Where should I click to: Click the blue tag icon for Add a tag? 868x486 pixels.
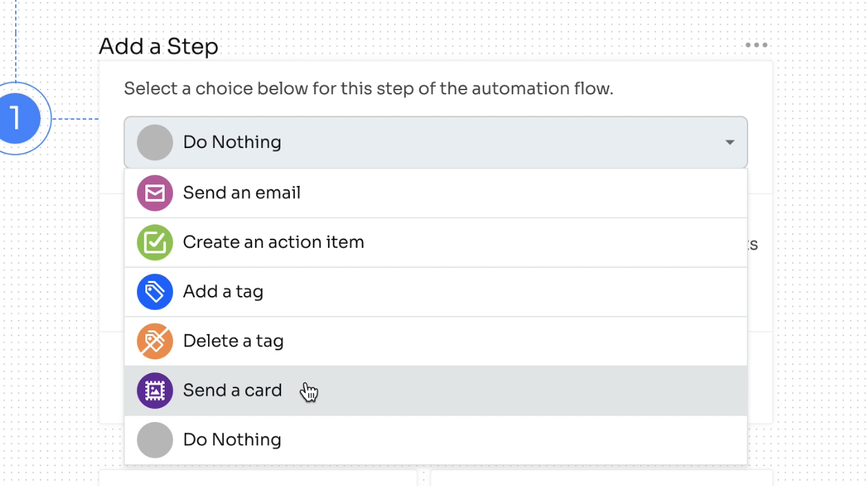tap(155, 292)
